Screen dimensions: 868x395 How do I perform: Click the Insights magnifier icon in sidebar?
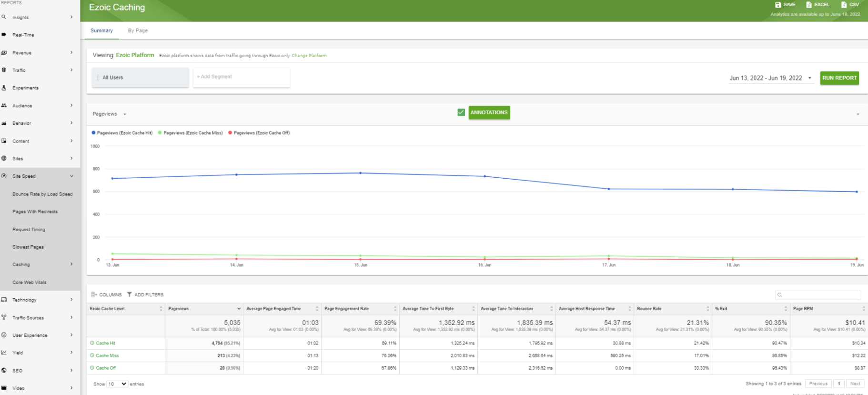pyautogui.click(x=4, y=17)
